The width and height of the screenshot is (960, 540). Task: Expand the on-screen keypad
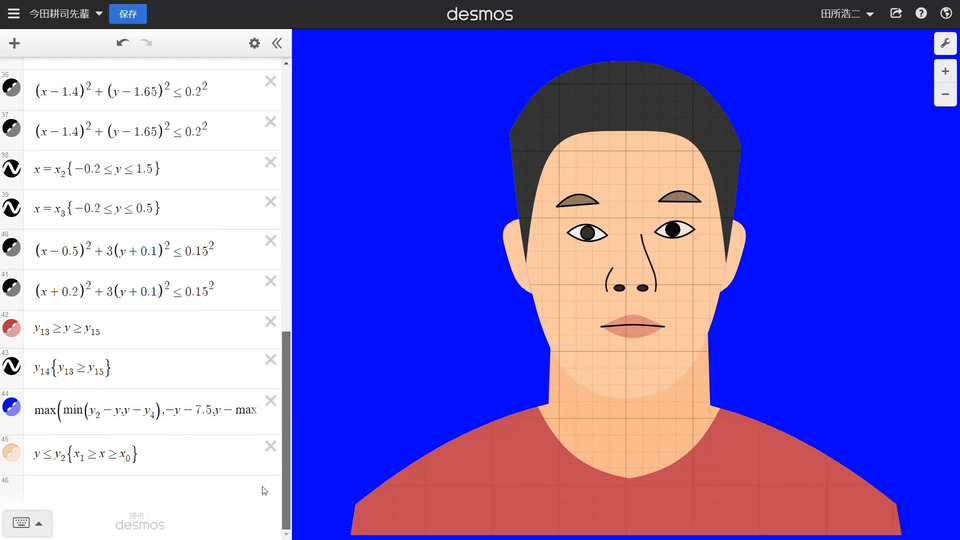[27, 523]
